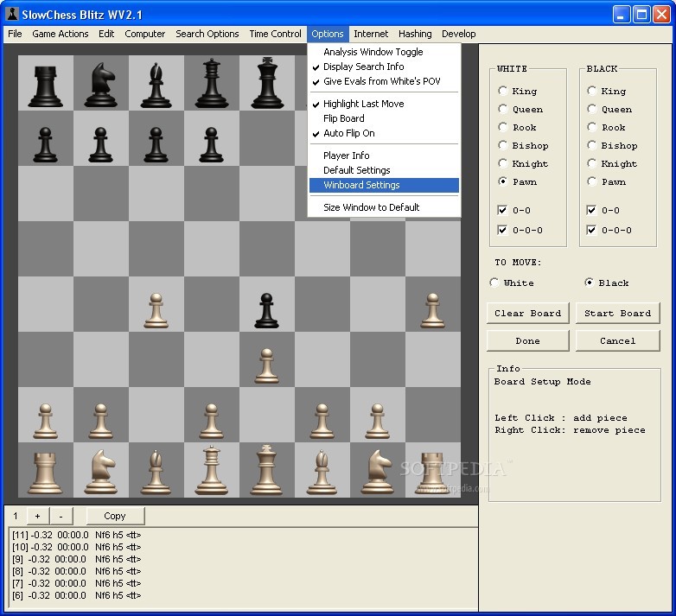Click the black pawn on d7
This screenshot has width=676, height=616.
(211, 144)
